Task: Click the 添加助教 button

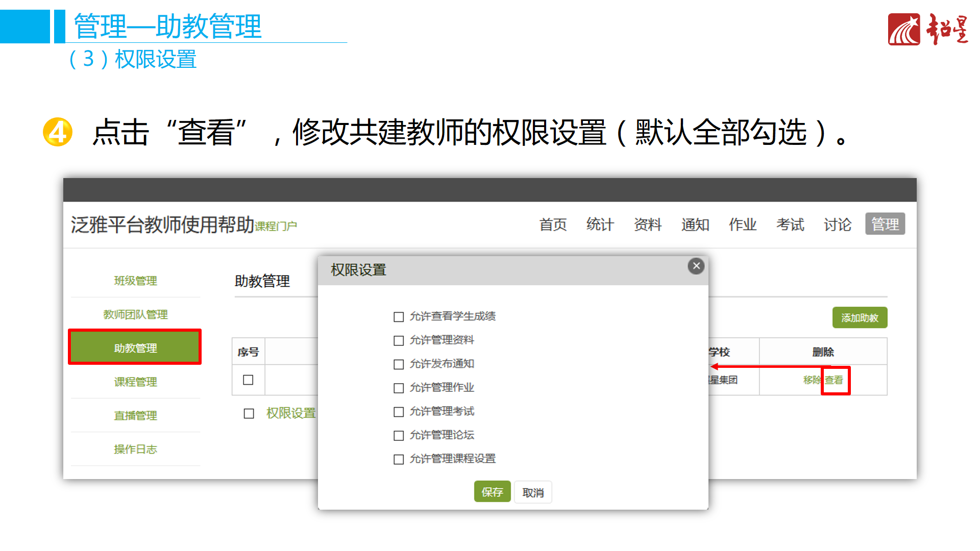Action: coord(860,318)
